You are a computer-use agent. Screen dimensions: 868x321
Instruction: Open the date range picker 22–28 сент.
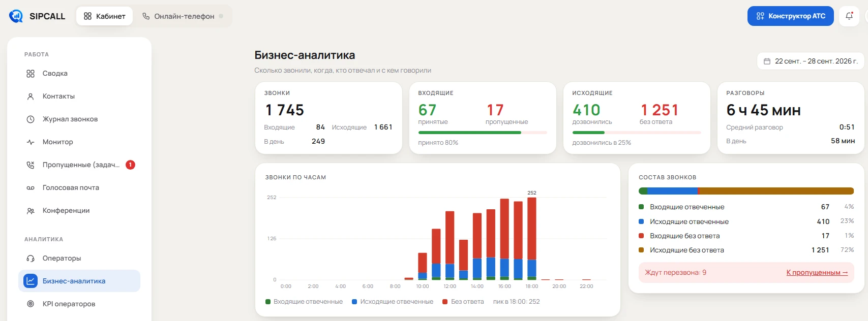[811, 61]
